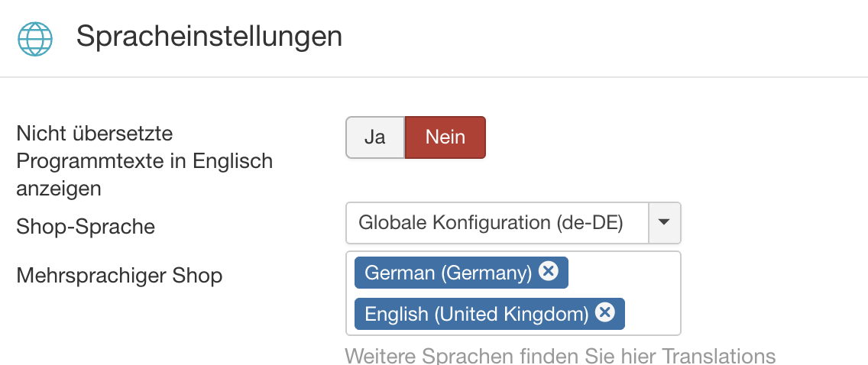Screen dimensions: 868x365
Task: Select the red Nein toggle option
Action: 445,137
